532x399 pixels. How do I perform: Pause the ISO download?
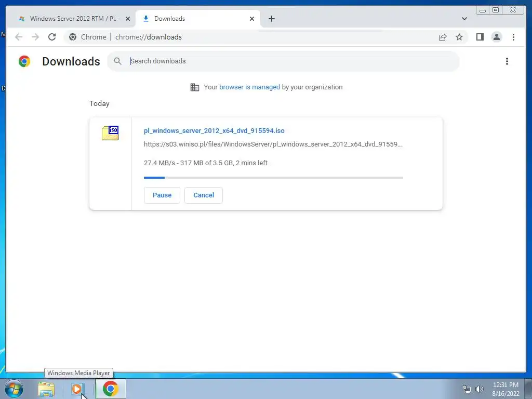[x=162, y=195]
